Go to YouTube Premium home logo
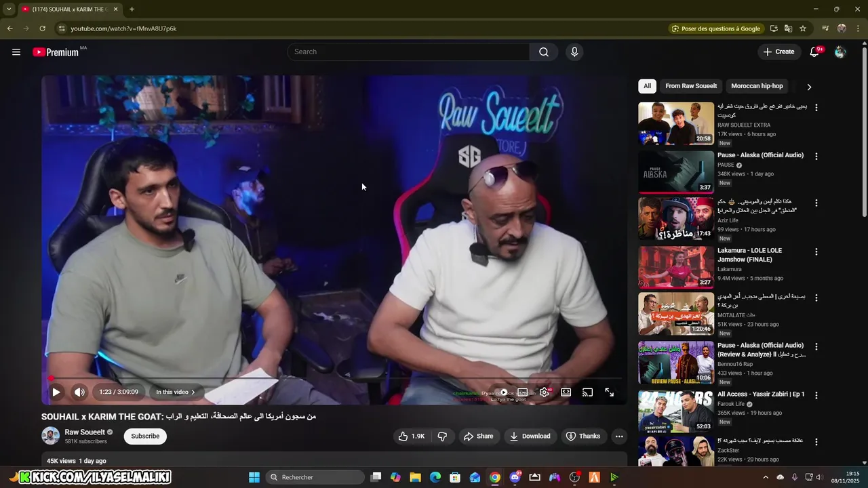Screen dimensions: 868x488 point(57,52)
